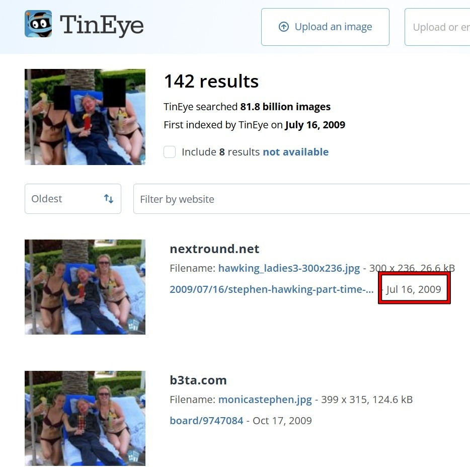This screenshot has height=476, width=470.
Task: Click the b3ta.com result thumbnail
Action: click(85, 418)
